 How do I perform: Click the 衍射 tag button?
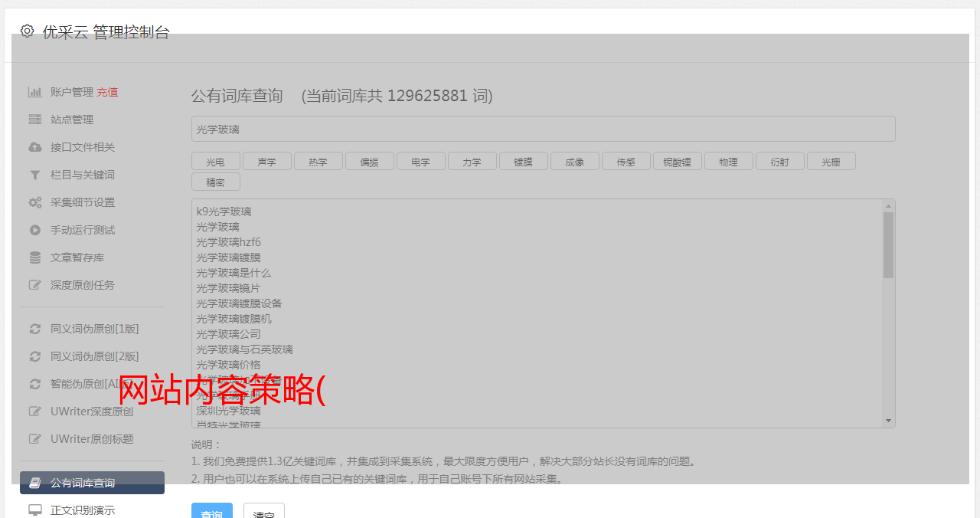780,162
